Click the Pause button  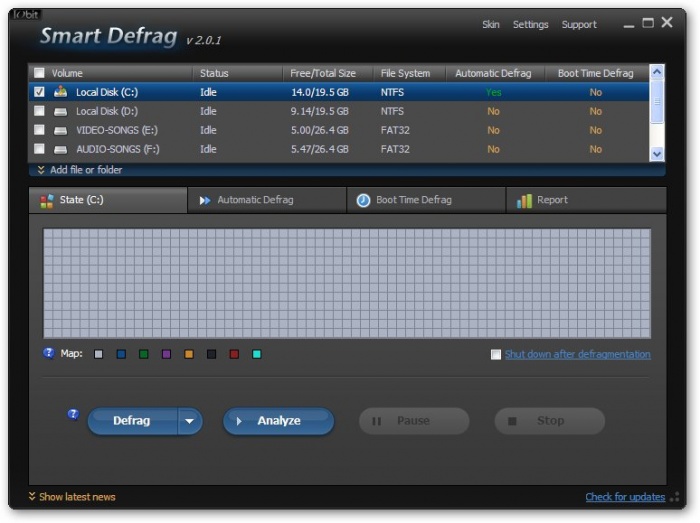pyautogui.click(x=414, y=421)
